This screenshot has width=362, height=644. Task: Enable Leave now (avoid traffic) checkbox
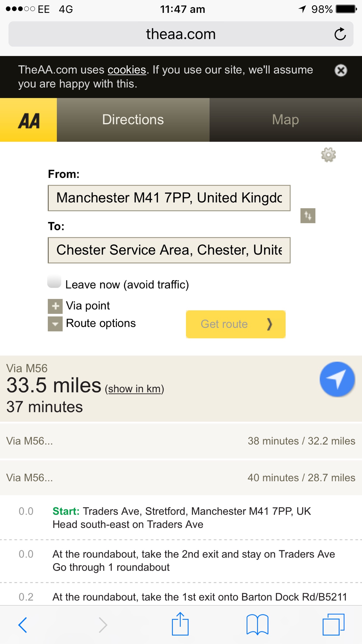[x=54, y=281]
